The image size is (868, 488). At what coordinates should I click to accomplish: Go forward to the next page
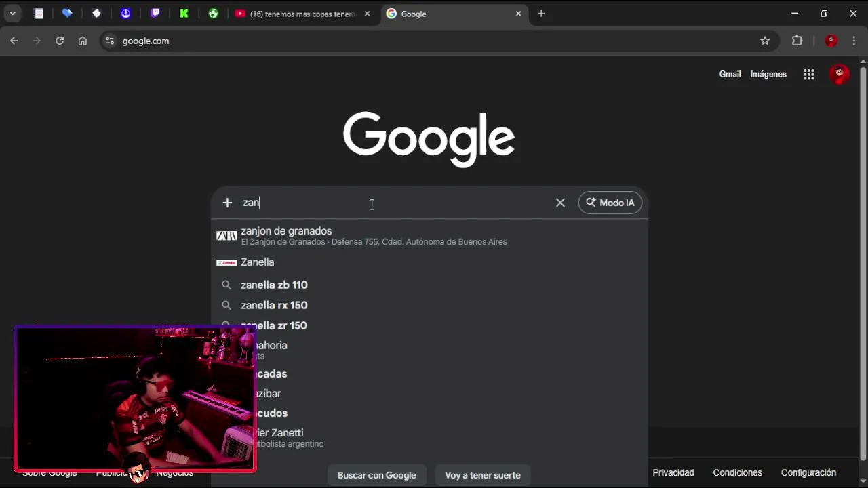click(x=37, y=41)
